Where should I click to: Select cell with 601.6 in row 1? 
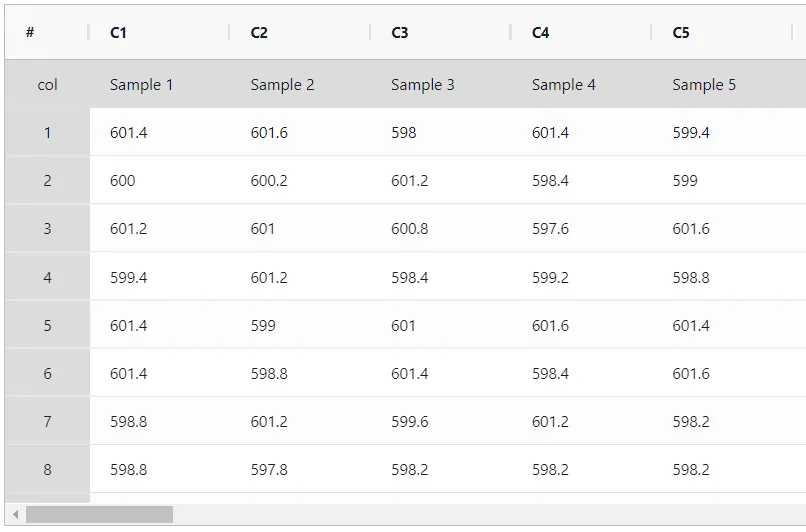300,132
